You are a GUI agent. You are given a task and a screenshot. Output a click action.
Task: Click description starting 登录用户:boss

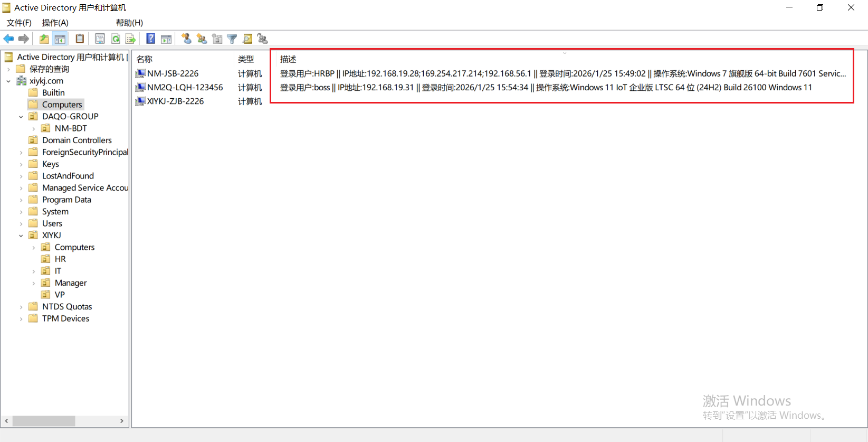546,87
